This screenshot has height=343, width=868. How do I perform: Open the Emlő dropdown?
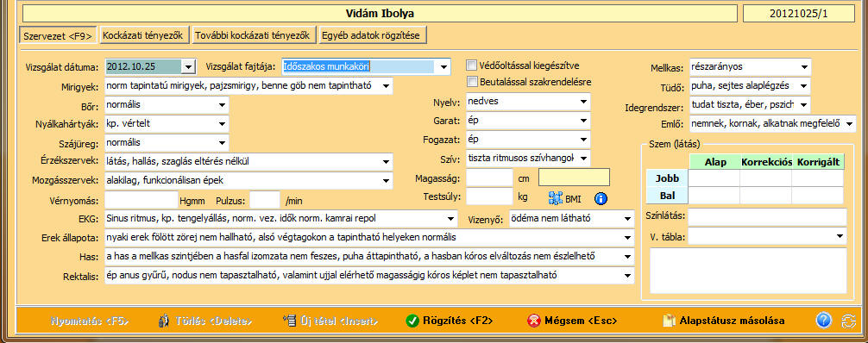(849, 124)
